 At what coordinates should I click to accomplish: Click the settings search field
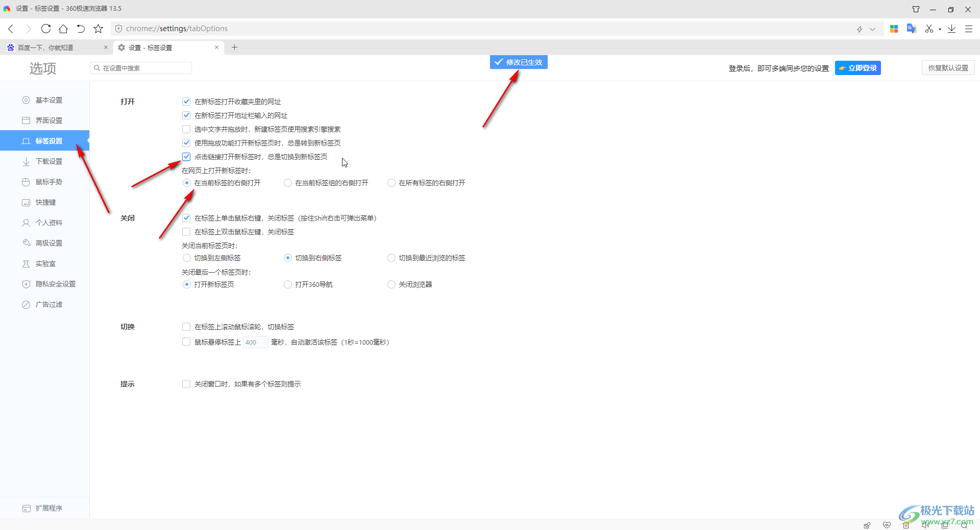click(141, 68)
